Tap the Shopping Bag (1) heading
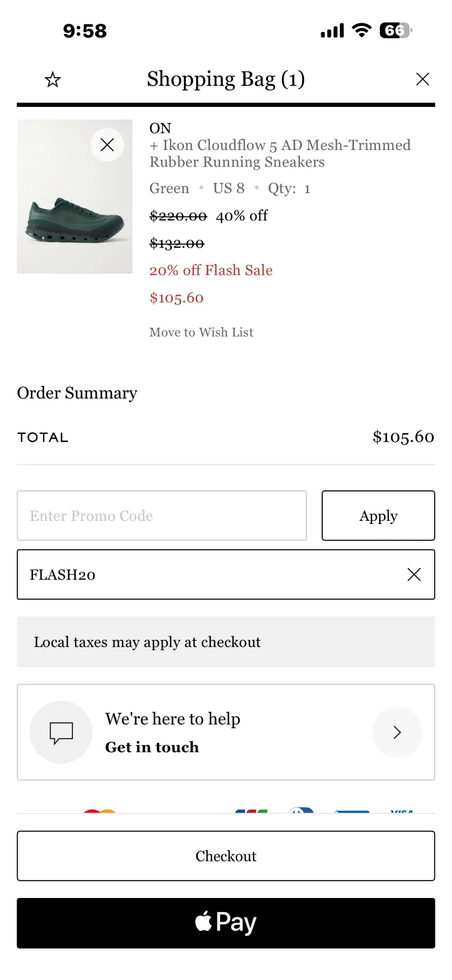Screen dimensions: 452x980 226,79
